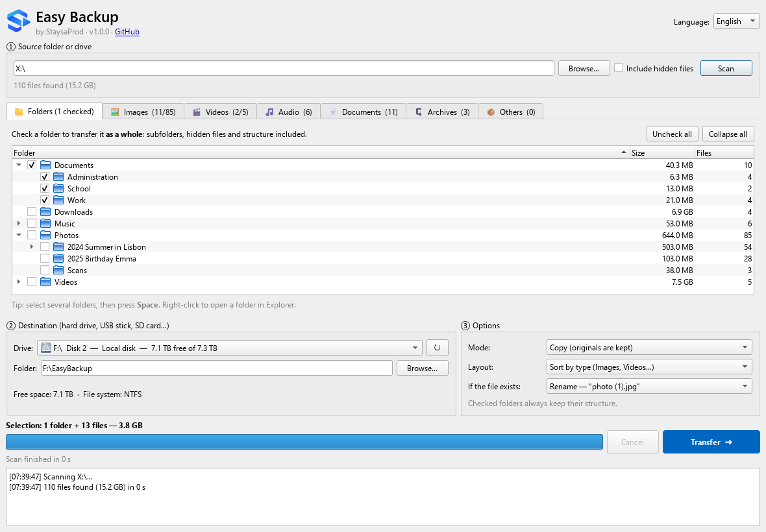The width and height of the screenshot is (766, 532).
Task: Click the Work row folder icon
Action: click(58, 200)
